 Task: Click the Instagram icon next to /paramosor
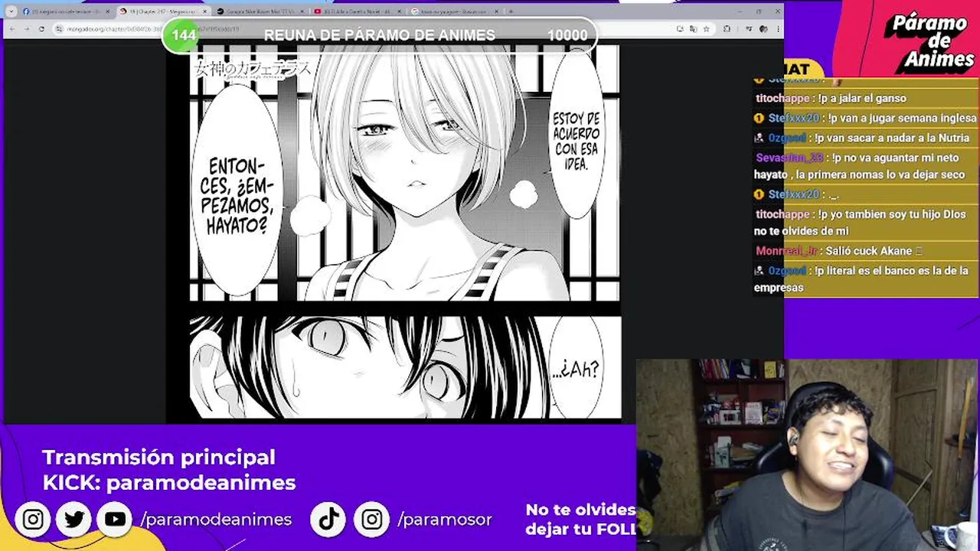coord(371,520)
